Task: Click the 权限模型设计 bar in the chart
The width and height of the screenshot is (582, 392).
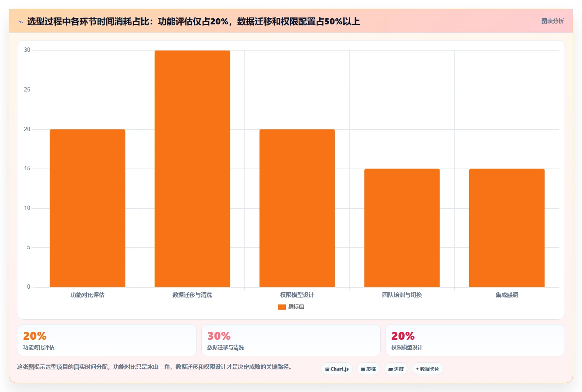Action: [297, 208]
